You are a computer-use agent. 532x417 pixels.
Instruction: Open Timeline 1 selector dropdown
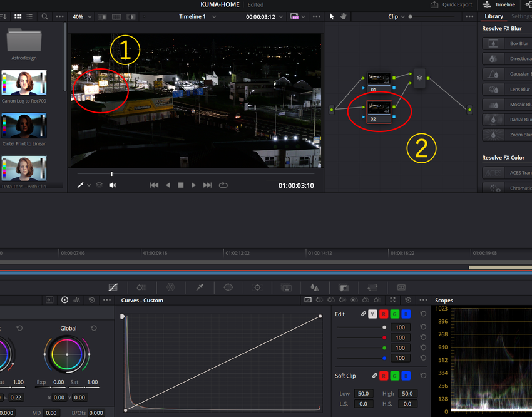(197, 17)
